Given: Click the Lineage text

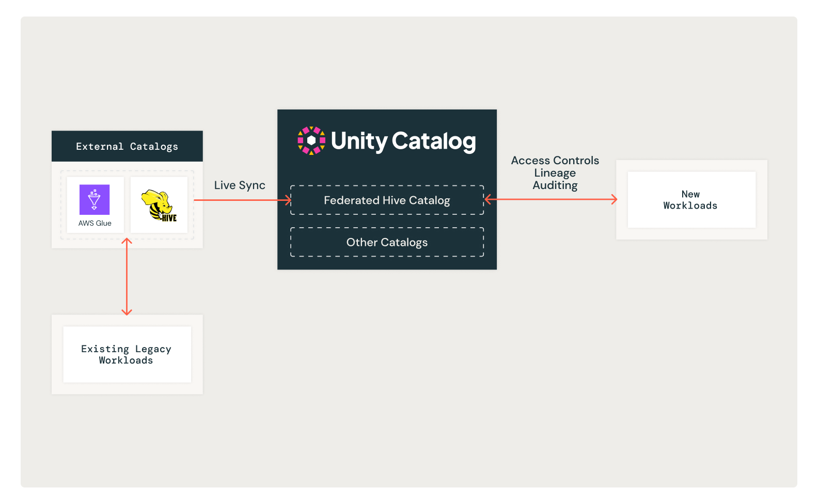Looking at the screenshot, I should coord(555,173).
